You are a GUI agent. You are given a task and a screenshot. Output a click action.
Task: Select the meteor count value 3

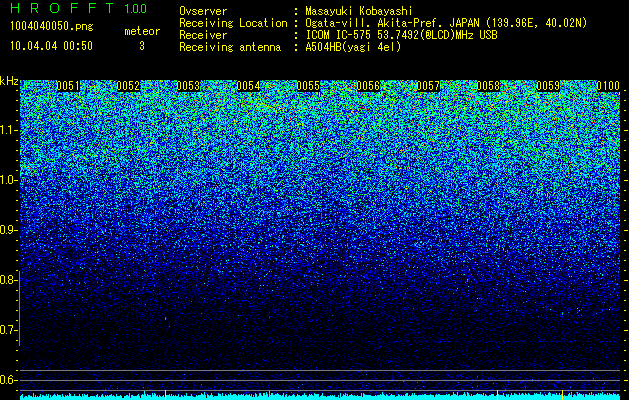[x=142, y=46]
